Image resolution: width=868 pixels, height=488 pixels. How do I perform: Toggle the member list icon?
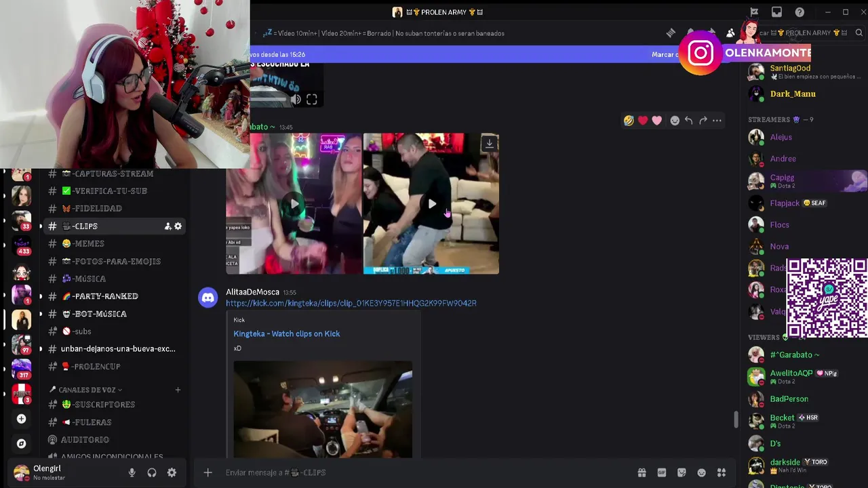(x=730, y=33)
